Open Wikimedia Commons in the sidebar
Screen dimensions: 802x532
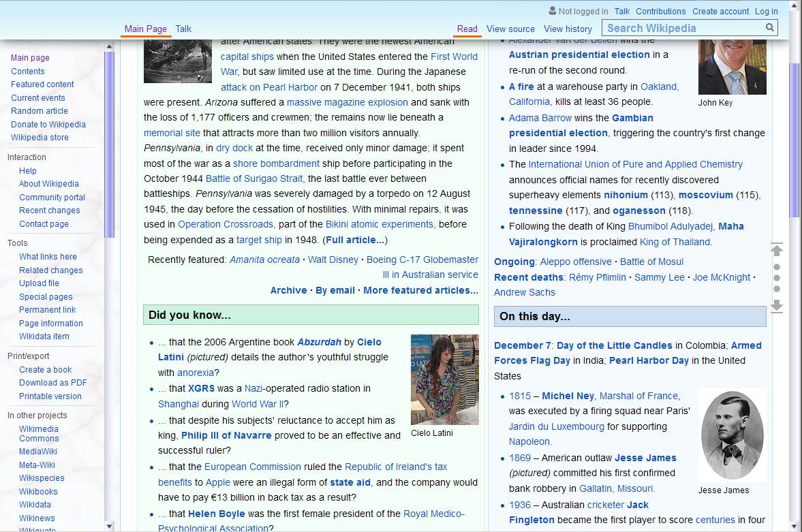[x=39, y=434]
